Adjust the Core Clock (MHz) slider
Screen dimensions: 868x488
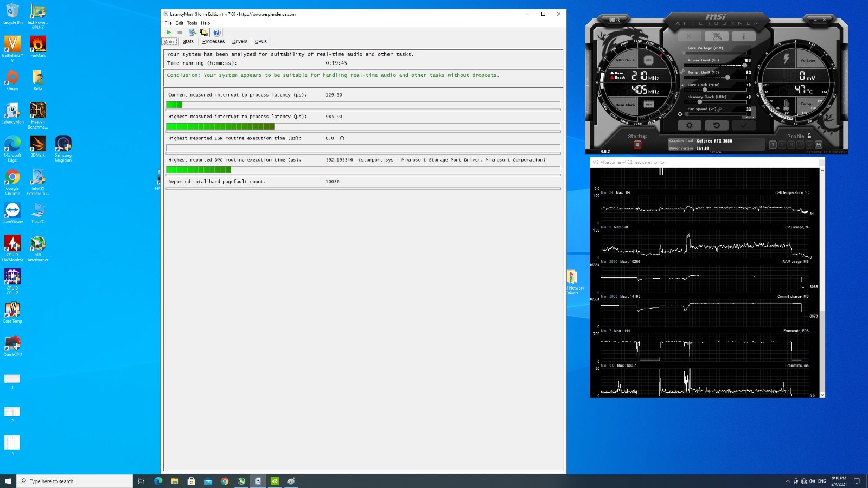click(x=716, y=89)
